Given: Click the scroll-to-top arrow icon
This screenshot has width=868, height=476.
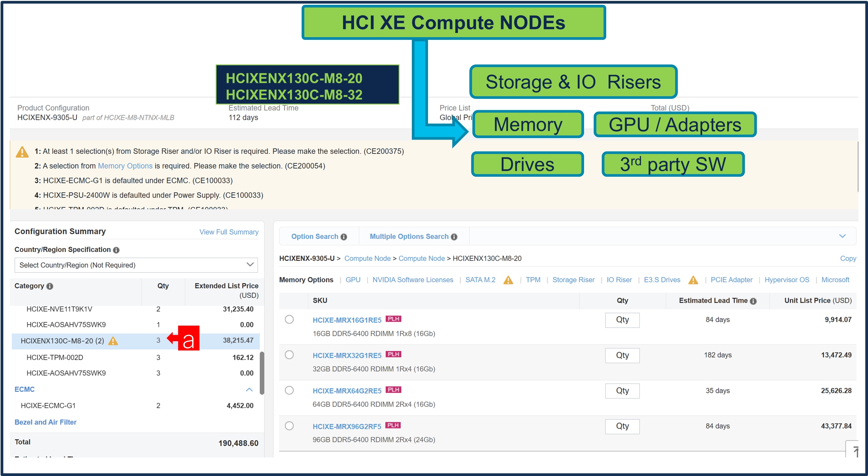Looking at the screenshot, I should point(855,451).
